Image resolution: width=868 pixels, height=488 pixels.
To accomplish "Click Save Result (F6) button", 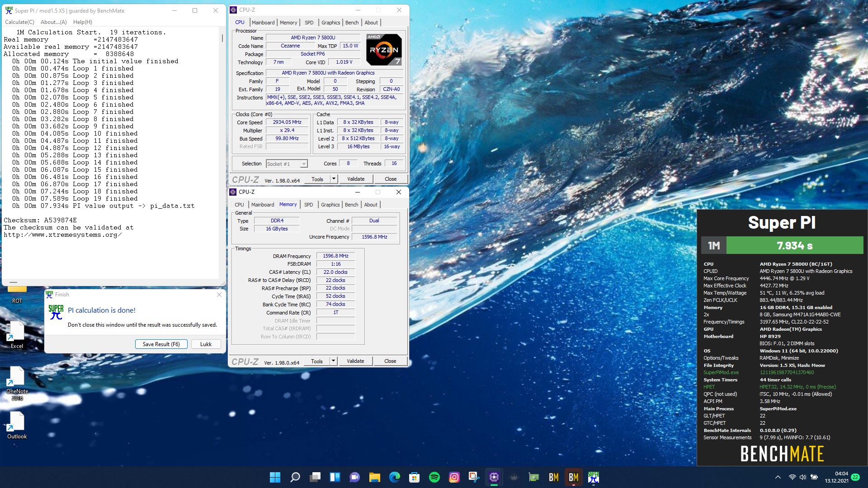I will click(161, 344).
